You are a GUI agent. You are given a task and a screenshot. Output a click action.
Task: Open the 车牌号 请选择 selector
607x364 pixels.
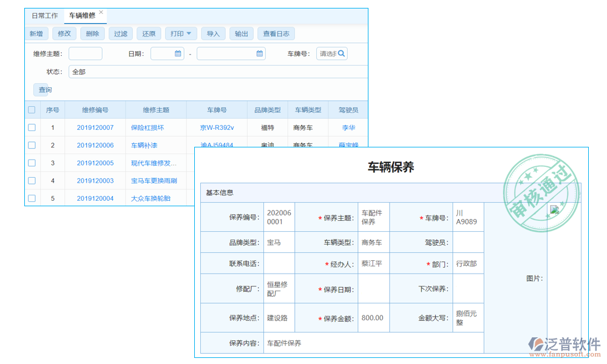pos(328,53)
